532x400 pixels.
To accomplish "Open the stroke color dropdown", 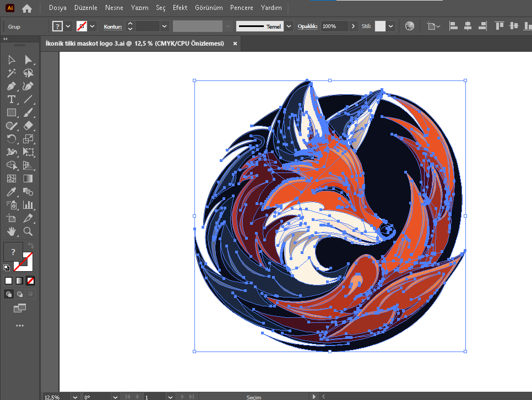I will 93,26.
